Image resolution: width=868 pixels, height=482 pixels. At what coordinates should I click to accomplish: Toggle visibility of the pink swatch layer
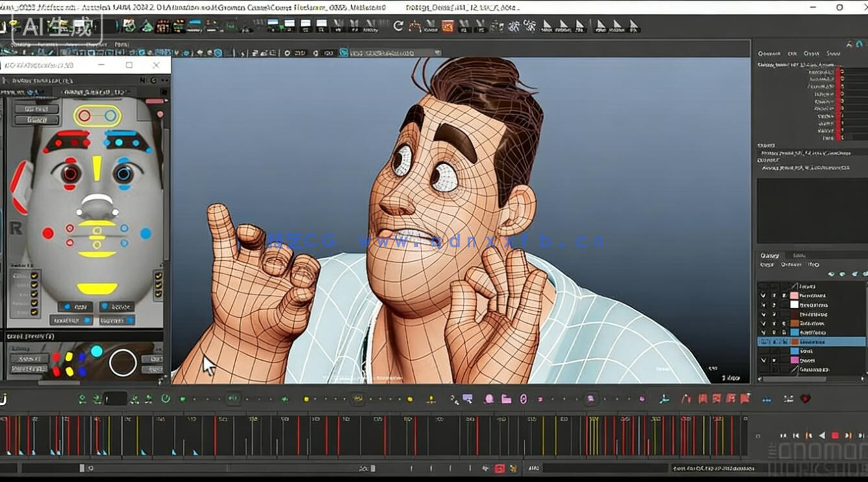(763, 296)
